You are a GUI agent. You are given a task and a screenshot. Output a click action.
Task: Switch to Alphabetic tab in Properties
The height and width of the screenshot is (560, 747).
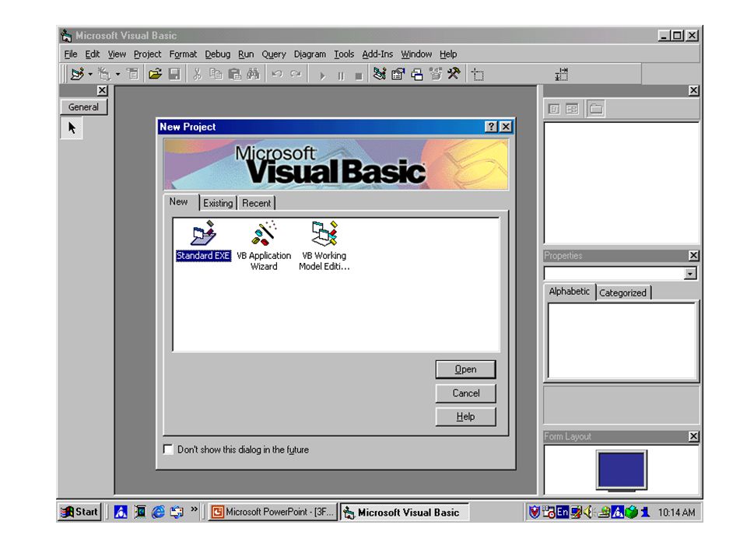(570, 292)
